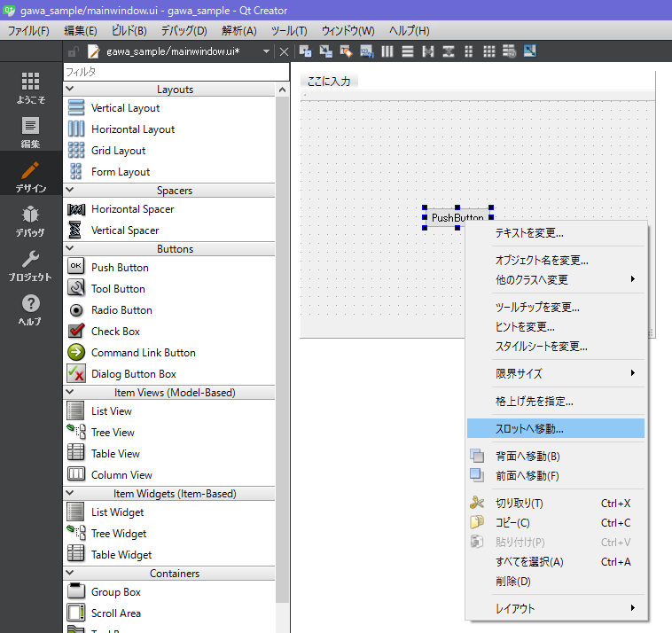Collapse the Layouts category
This screenshot has height=633, width=672.
click(x=70, y=89)
